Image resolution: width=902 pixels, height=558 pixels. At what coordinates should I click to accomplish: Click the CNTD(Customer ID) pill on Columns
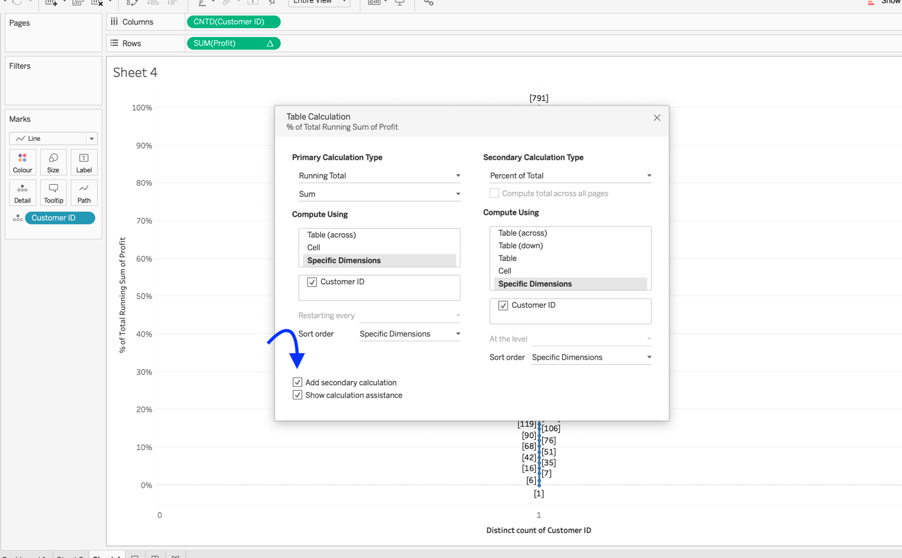pos(234,22)
